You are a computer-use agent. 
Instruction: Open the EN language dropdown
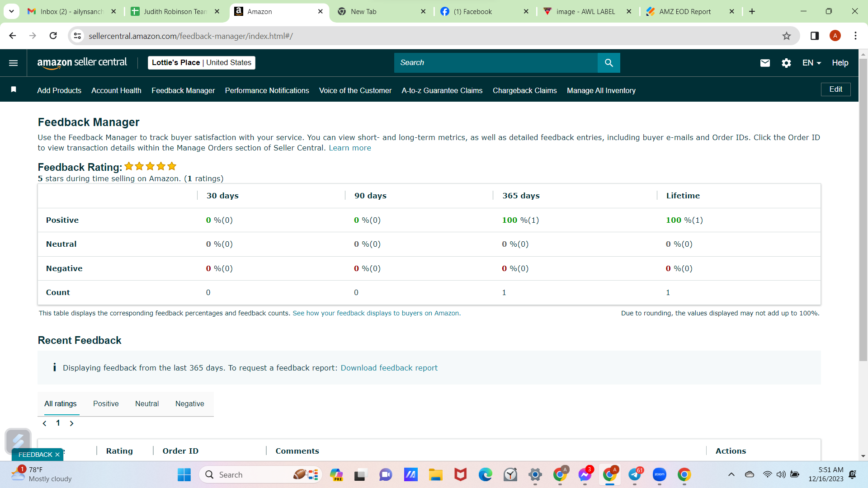(811, 63)
